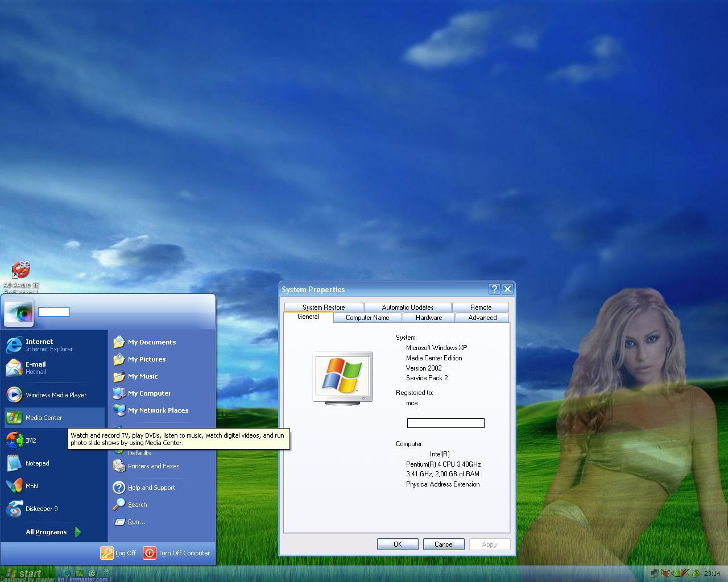This screenshot has width=728, height=582.
Task: Click the "Physical Address Extension" text
Action: point(443,484)
